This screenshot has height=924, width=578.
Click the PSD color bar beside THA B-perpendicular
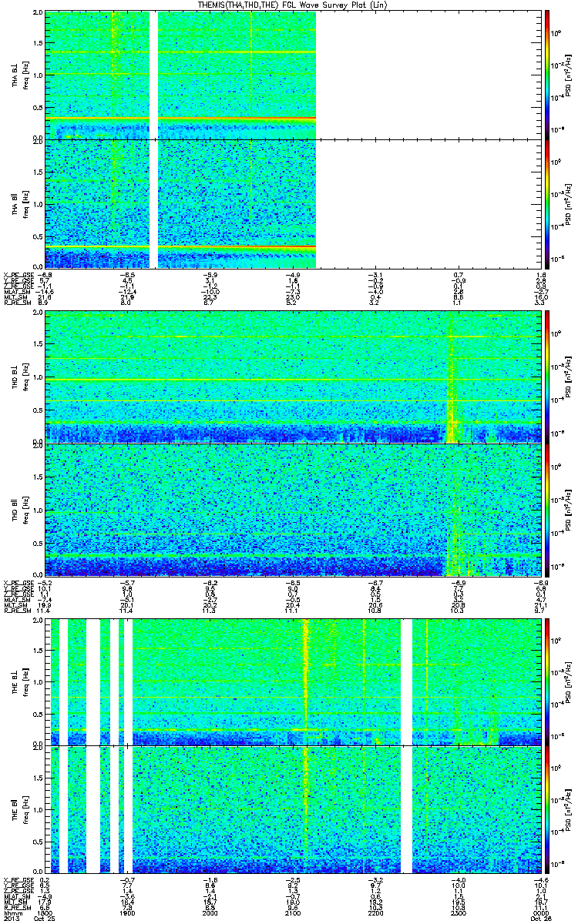547,75
